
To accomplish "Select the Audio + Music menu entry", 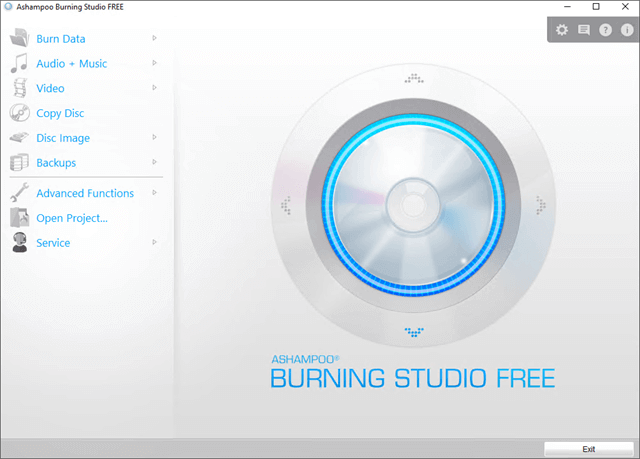I will point(72,64).
